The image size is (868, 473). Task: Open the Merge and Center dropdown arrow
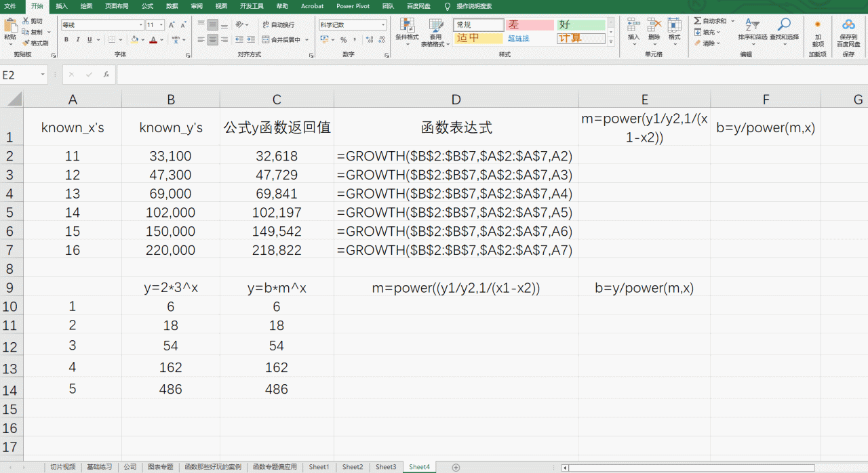307,40
